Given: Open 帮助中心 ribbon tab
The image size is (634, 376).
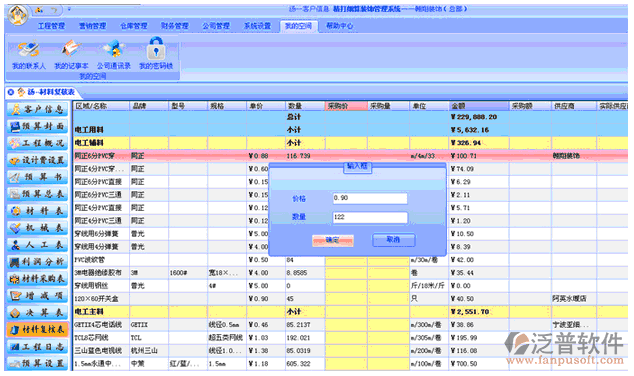Looking at the screenshot, I should tap(340, 26).
